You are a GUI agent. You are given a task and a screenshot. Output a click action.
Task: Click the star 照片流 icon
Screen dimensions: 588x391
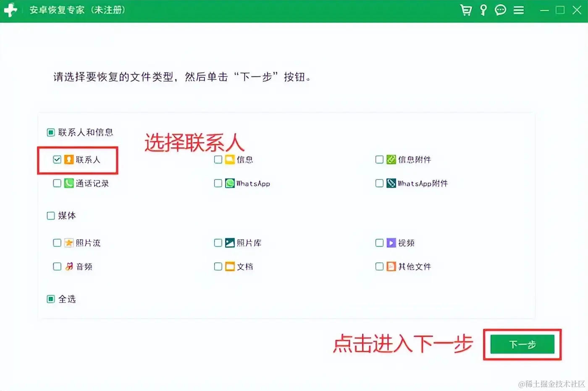69,243
